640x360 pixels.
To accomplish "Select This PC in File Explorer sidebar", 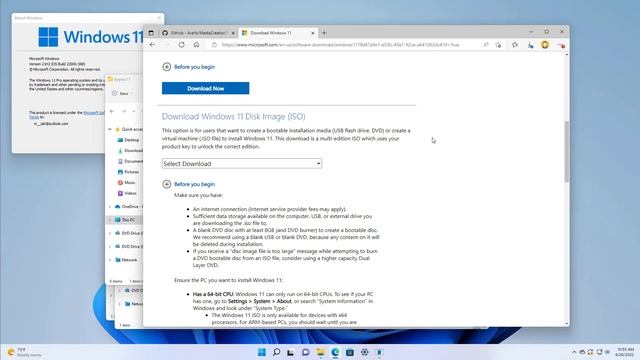I will [x=125, y=220].
